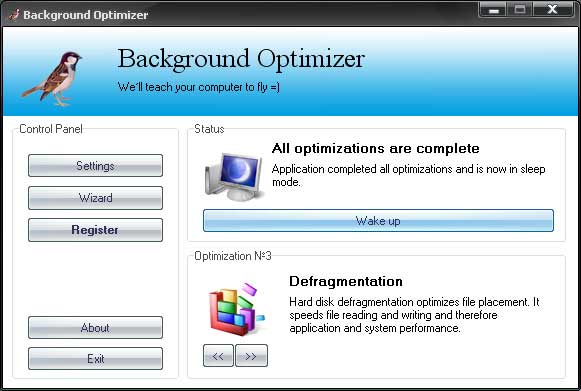Open the About dialog

point(95,328)
